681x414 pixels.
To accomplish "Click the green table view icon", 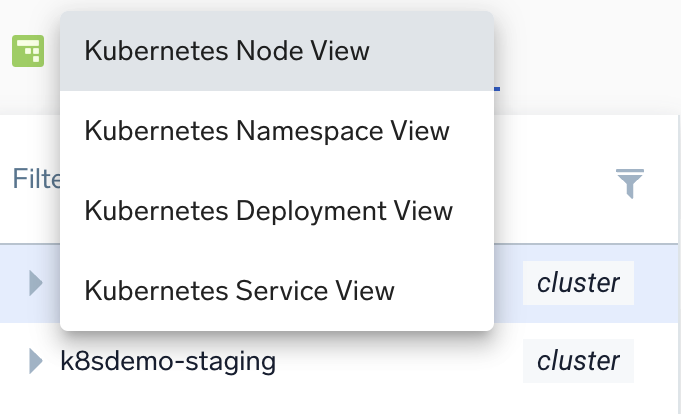I will pyautogui.click(x=28, y=51).
